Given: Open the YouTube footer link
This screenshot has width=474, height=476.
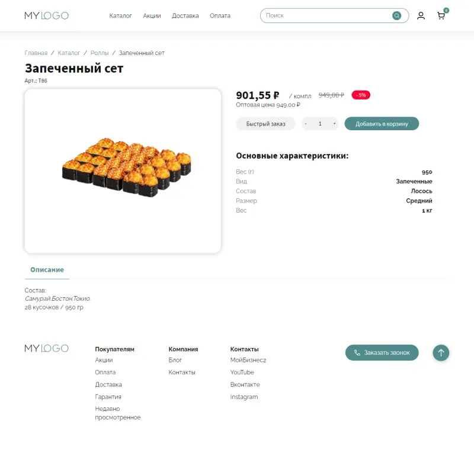Looking at the screenshot, I should click(x=242, y=372).
